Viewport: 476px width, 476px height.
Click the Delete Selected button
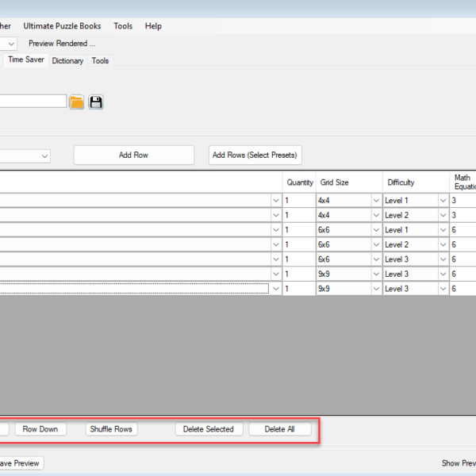(x=208, y=429)
